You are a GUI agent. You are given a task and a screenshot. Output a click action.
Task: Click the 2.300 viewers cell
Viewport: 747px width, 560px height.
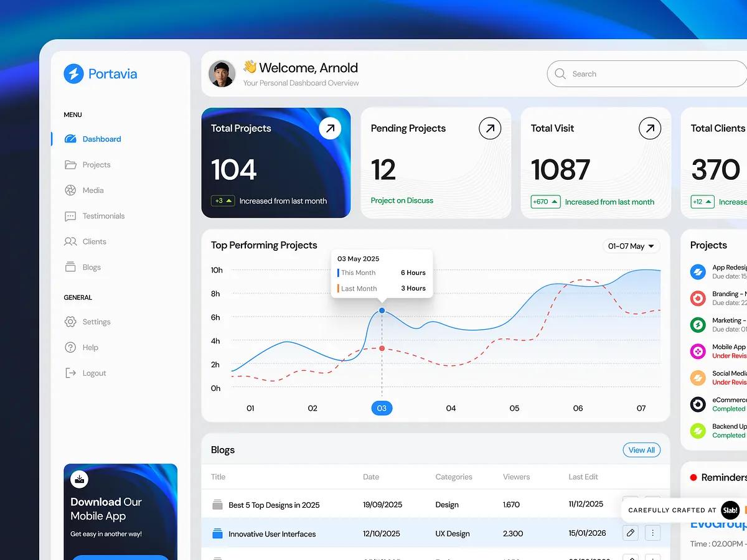click(x=513, y=534)
